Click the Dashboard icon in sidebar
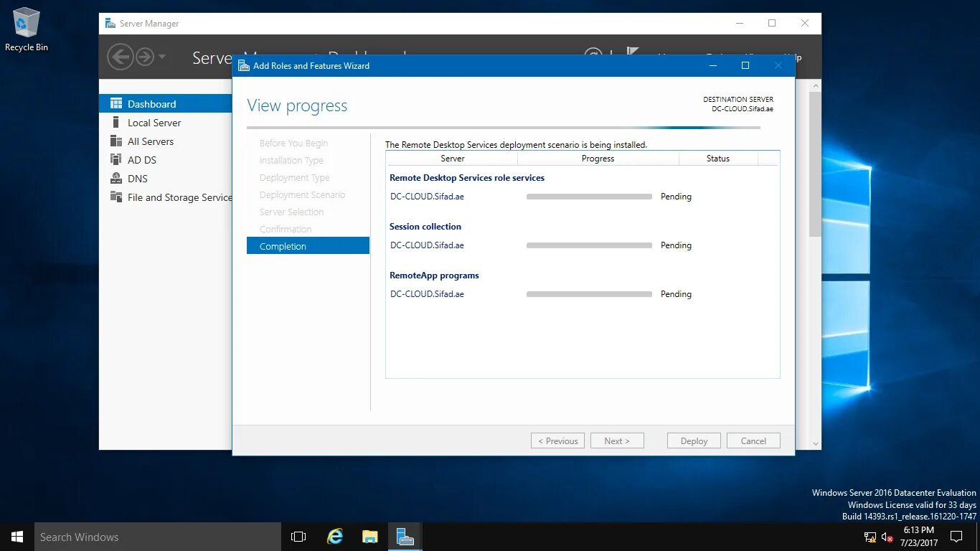 click(116, 104)
